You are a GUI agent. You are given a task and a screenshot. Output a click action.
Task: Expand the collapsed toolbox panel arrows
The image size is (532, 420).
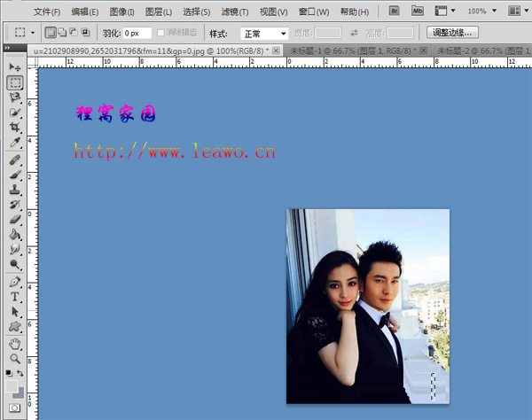(7, 48)
